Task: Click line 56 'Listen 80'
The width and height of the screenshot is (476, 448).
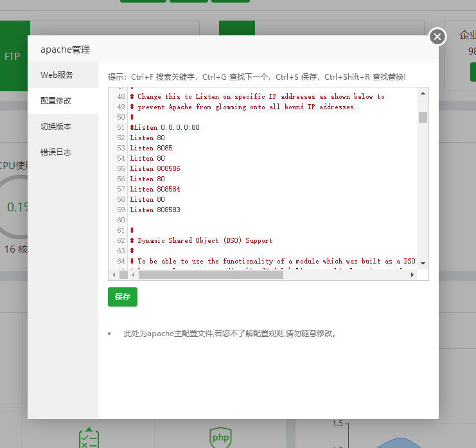Action: (147, 179)
